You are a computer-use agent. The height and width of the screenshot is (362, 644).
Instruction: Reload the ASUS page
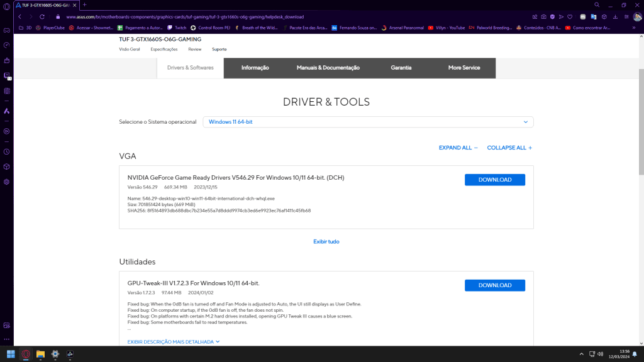coord(42,17)
